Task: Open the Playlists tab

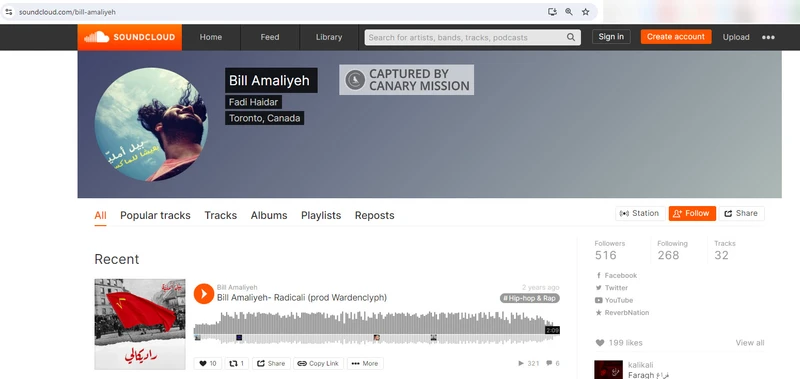Action: (321, 215)
